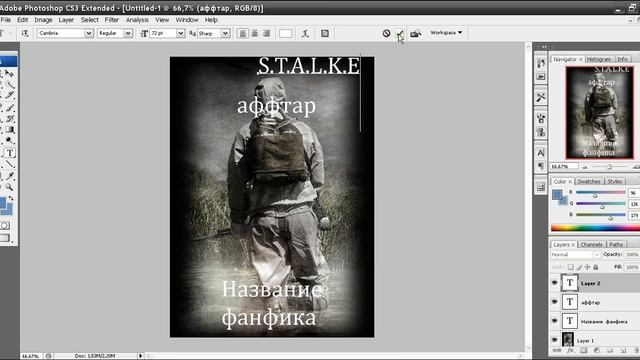Open the Tool Presets dock icon
This screenshot has height=360, width=640.
541,97
